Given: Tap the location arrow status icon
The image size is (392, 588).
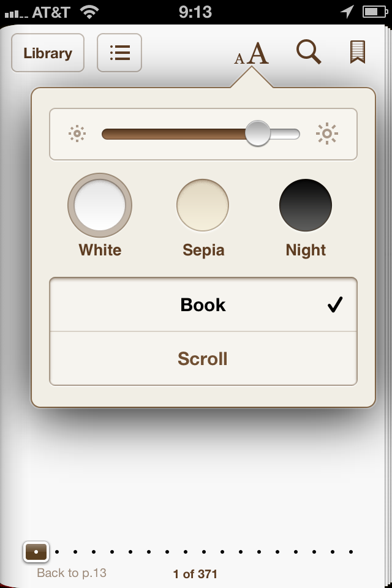Looking at the screenshot, I should click(x=347, y=12).
